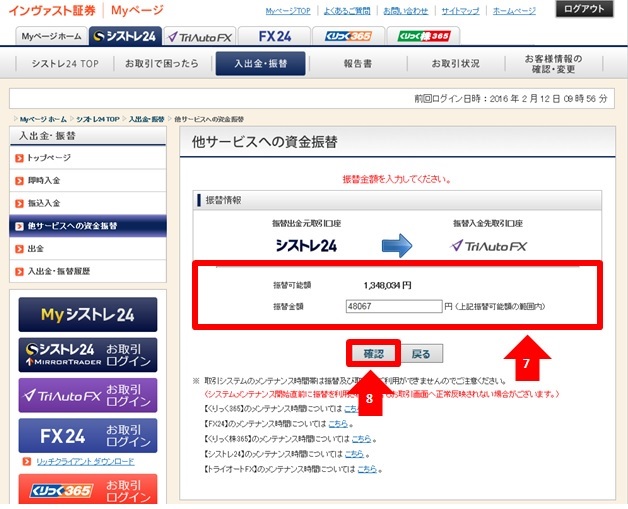Viewport: 628px width, 509px height.
Task: Click the 振替金額 amount input field
Action: [394, 307]
